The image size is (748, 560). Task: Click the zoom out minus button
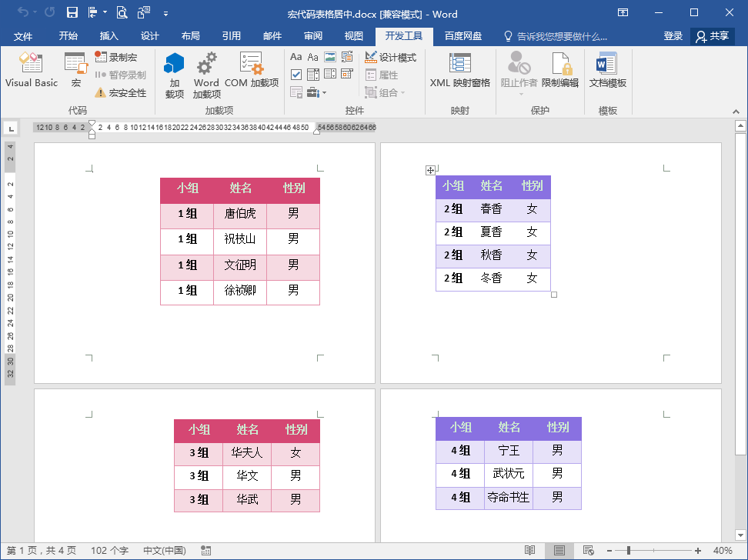pos(609,551)
